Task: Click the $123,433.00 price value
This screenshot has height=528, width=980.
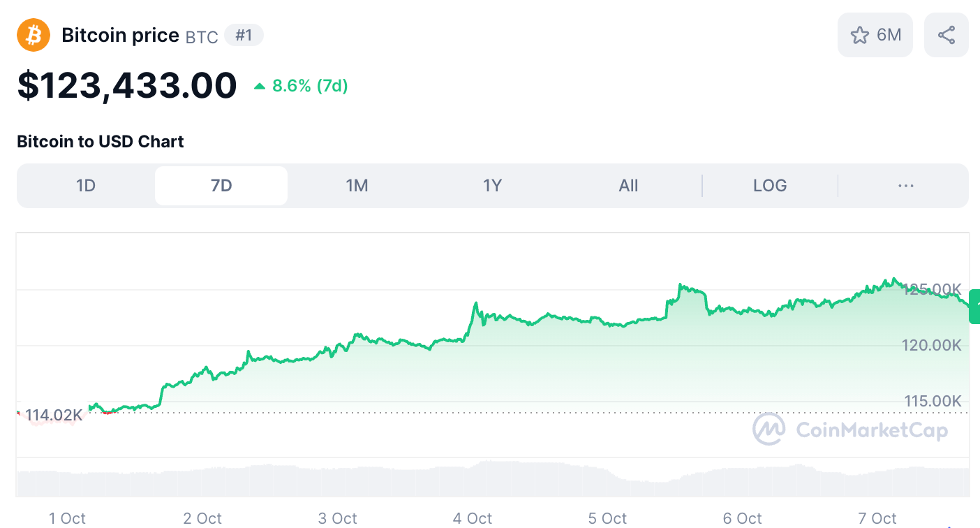Action: pyautogui.click(x=127, y=85)
